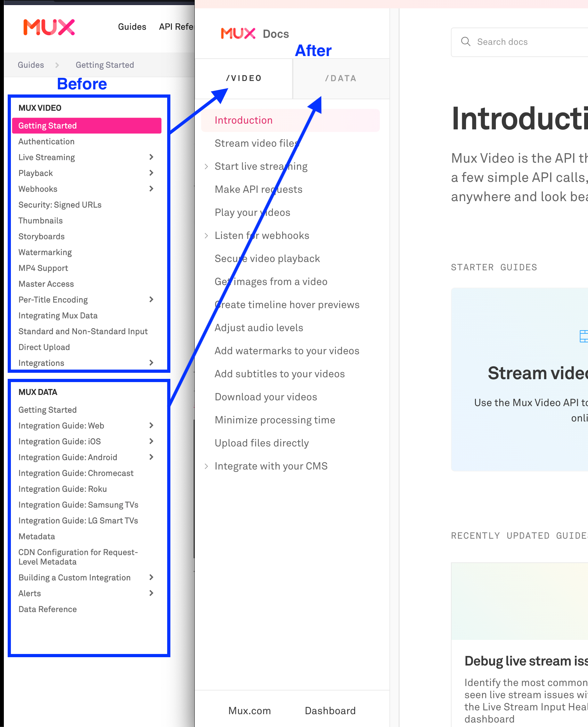Image resolution: width=588 pixels, height=727 pixels.
Task: Expand Integration Guide: Web chevron
Action: (x=151, y=426)
